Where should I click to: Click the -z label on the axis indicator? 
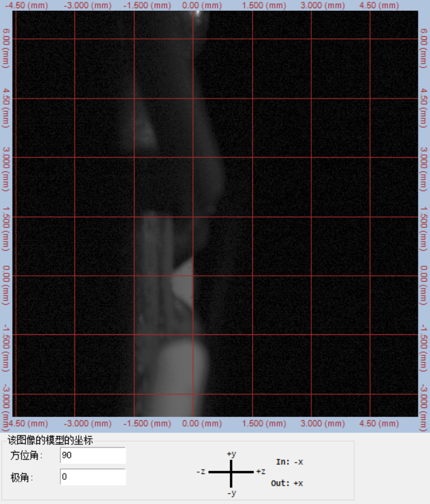coord(201,472)
